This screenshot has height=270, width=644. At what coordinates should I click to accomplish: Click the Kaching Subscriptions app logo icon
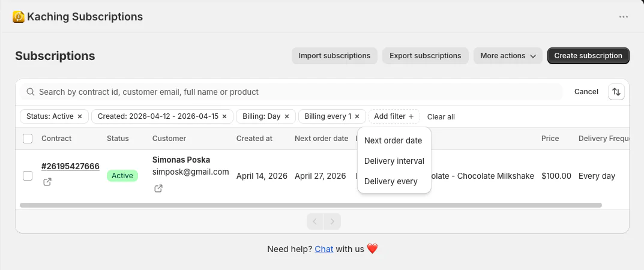point(19,17)
